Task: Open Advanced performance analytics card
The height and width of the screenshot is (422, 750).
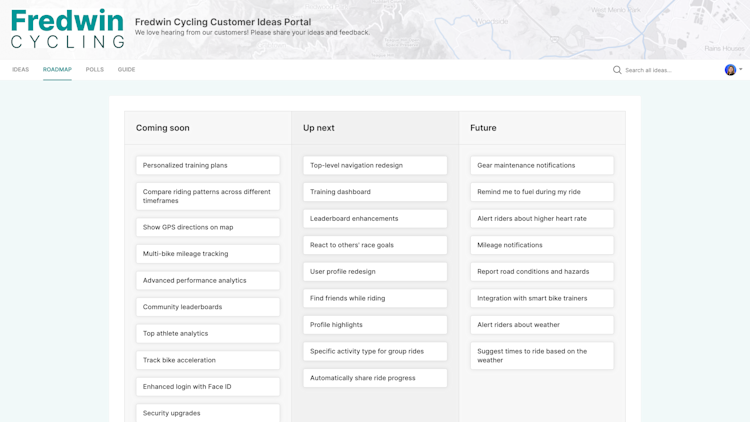Action: (x=208, y=280)
